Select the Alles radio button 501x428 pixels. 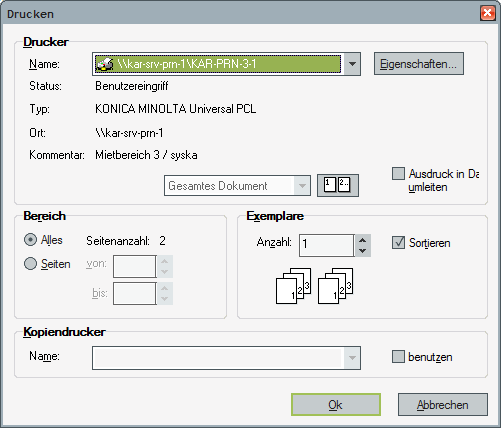pos(30,240)
